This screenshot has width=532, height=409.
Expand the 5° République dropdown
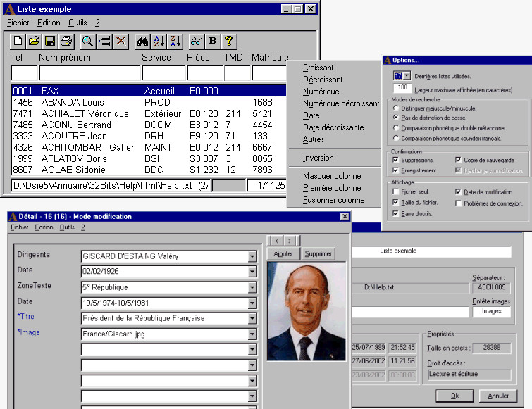coord(252,287)
